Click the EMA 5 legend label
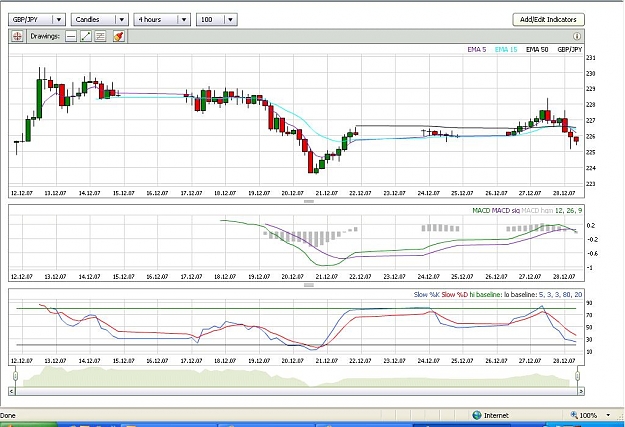 (477, 49)
